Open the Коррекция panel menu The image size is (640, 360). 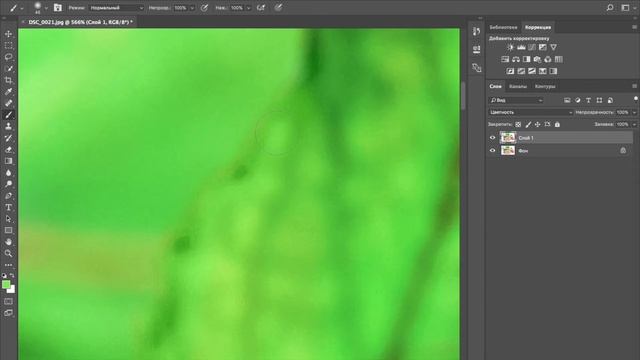pos(634,27)
